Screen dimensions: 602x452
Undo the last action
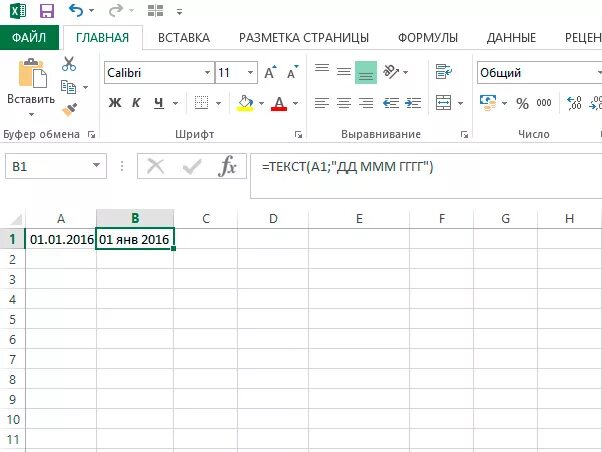(x=76, y=11)
